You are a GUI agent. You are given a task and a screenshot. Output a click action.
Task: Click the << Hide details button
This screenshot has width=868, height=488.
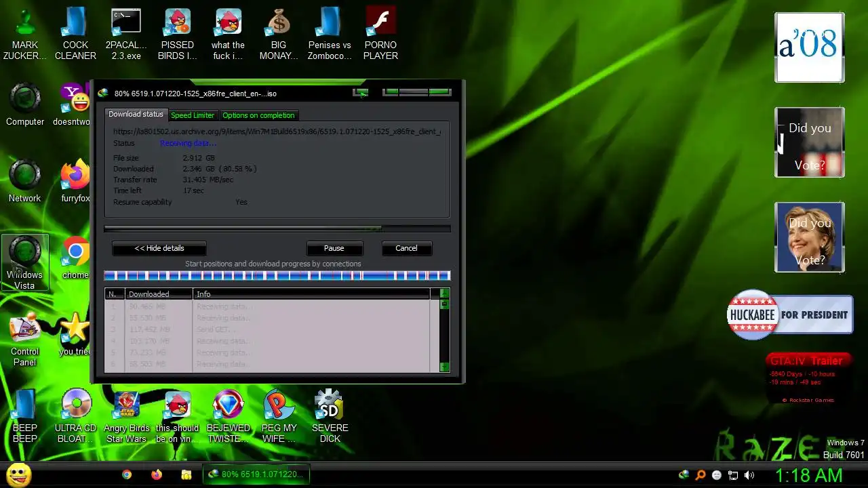click(159, 248)
